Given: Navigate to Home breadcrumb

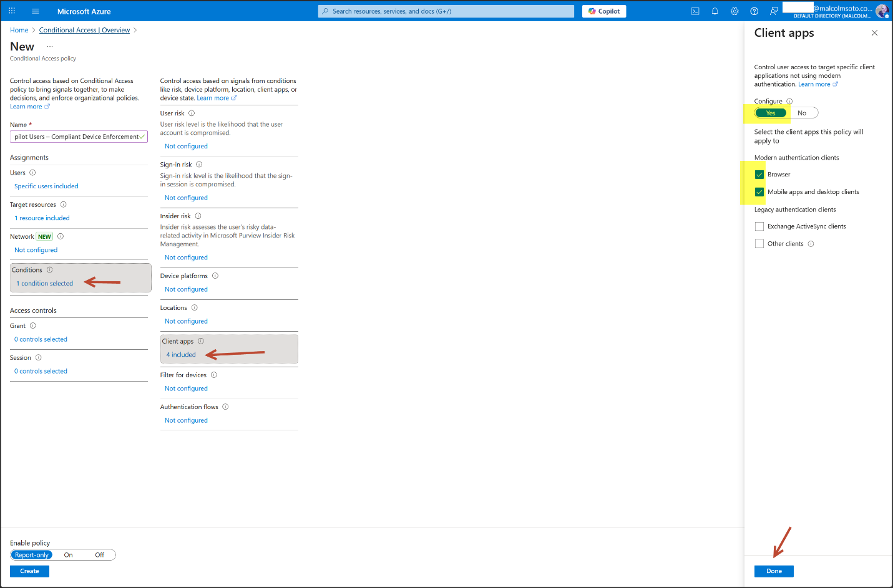Looking at the screenshot, I should tap(19, 30).
